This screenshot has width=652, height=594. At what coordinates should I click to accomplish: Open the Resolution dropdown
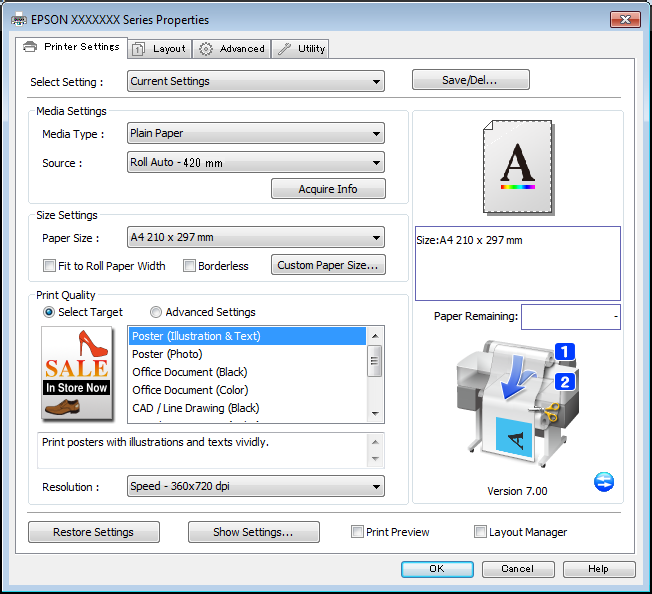(x=256, y=486)
